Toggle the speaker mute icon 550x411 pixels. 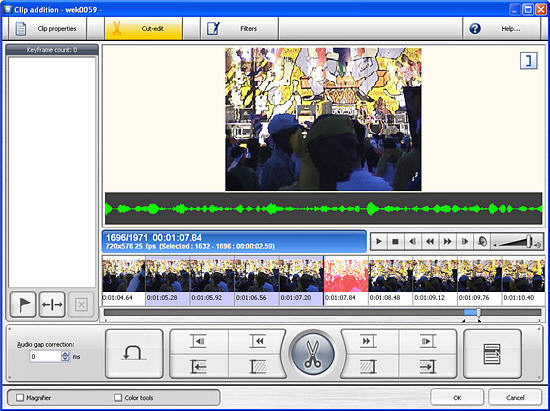(482, 242)
